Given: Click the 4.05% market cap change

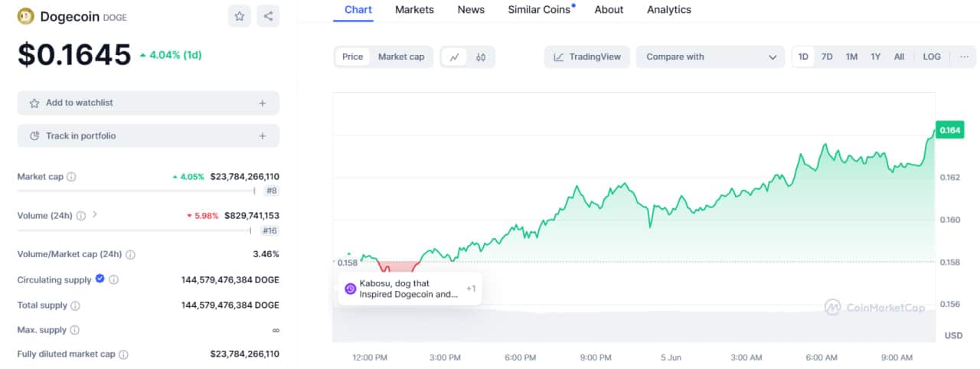Looking at the screenshot, I should [x=188, y=177].
